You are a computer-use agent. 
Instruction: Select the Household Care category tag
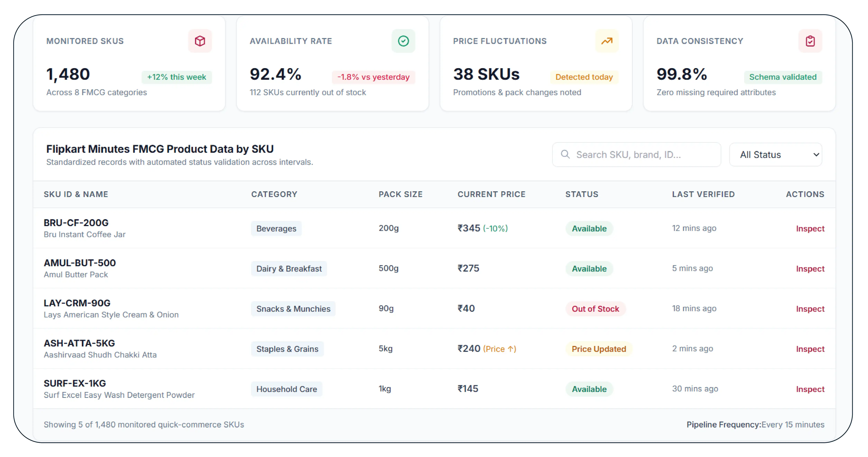point(287,389)
